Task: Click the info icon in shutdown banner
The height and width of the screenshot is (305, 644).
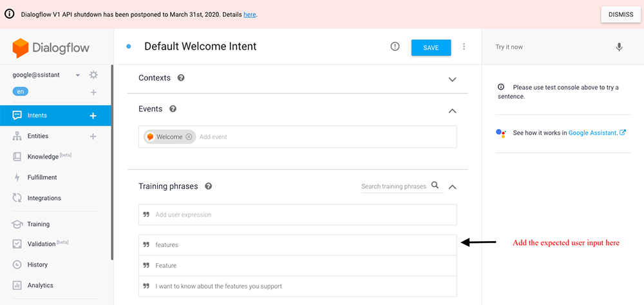Action: point(8,14)
